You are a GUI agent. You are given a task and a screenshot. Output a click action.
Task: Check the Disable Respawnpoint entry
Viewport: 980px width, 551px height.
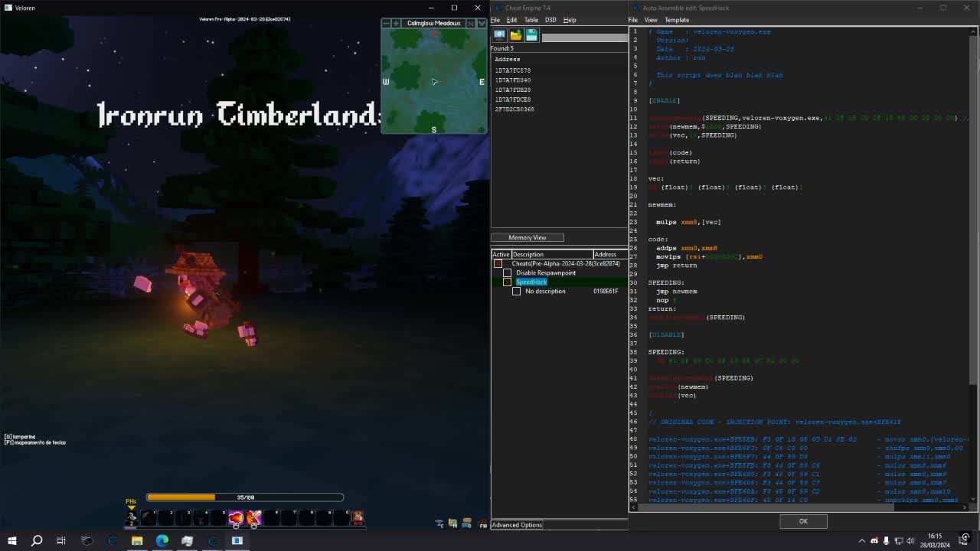507,272
